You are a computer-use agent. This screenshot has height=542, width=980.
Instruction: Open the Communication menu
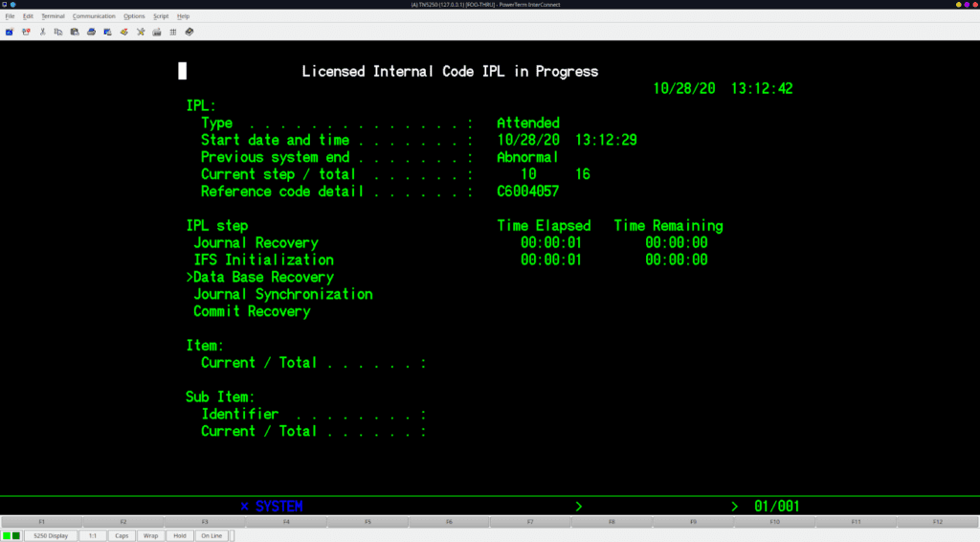pyautogui.click(x=94, y=16)
